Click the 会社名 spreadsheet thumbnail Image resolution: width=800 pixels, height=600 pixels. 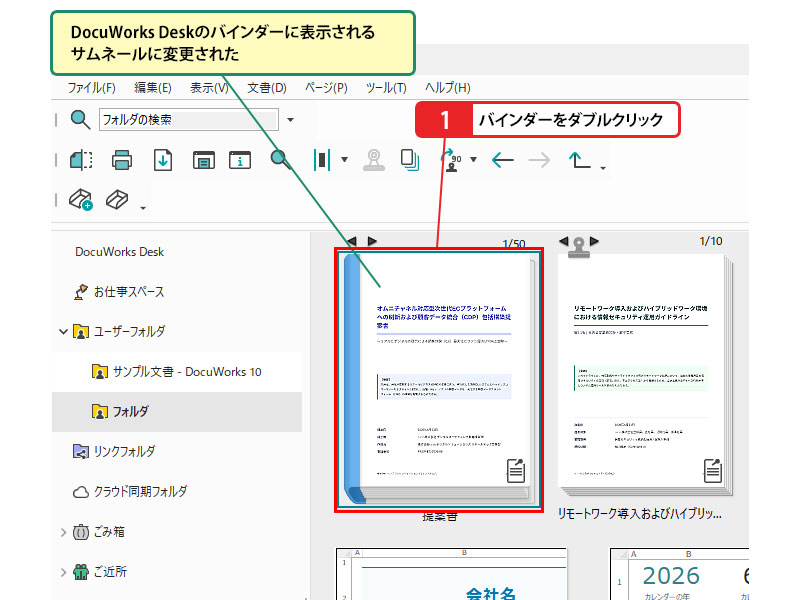(x=452, y=574)
